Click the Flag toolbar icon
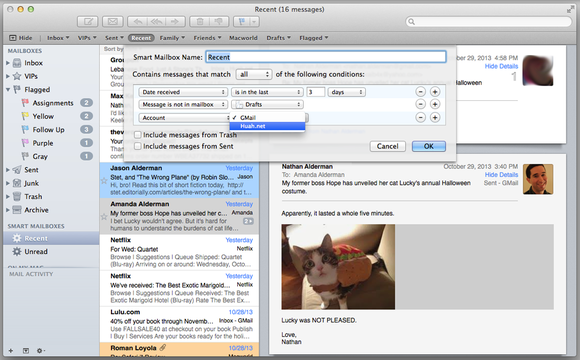Screen dimensions: 580x360 (242, 21)
